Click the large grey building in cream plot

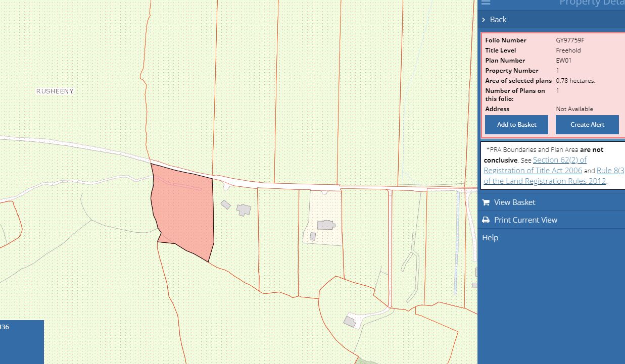point(326,225)
